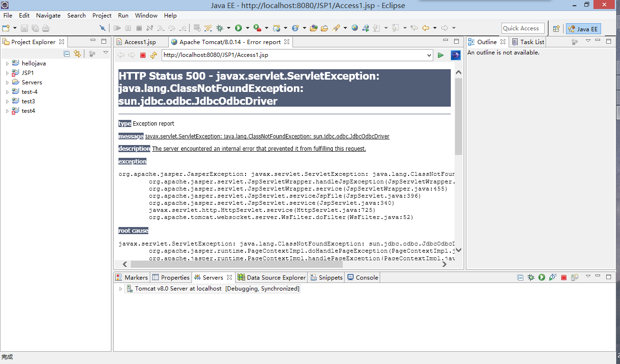Click the Step Over toolbar icon
The image size is (620, 364).
(x=172, y=28)
